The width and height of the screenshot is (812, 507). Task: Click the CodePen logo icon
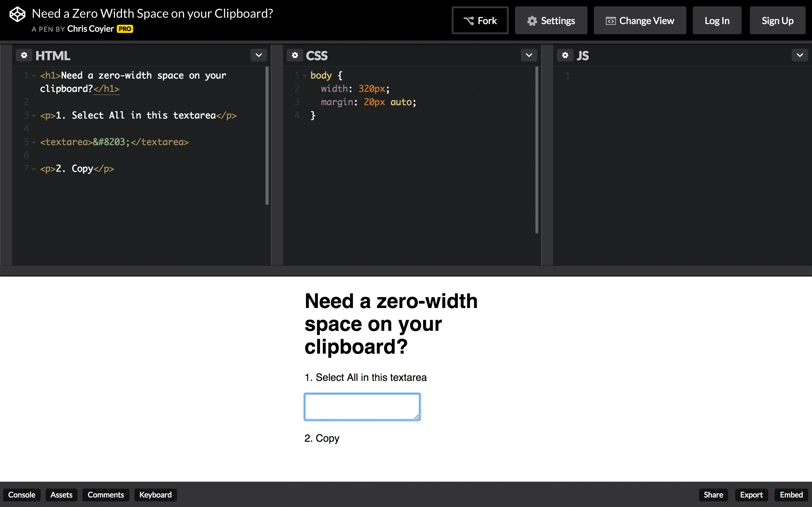pyautogui.click(x=17, y=15)
